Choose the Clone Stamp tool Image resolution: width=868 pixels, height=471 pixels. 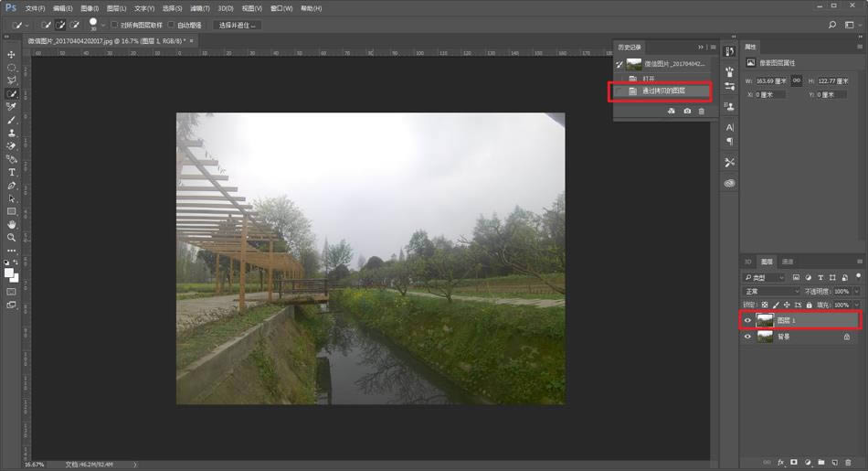[x=12, y=133]
